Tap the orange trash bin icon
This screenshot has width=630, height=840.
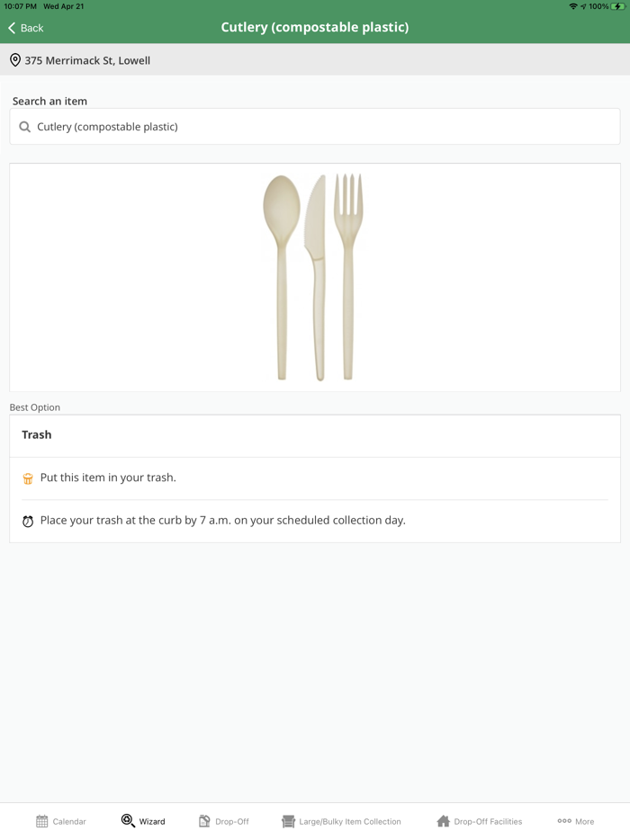coord(28,478)
